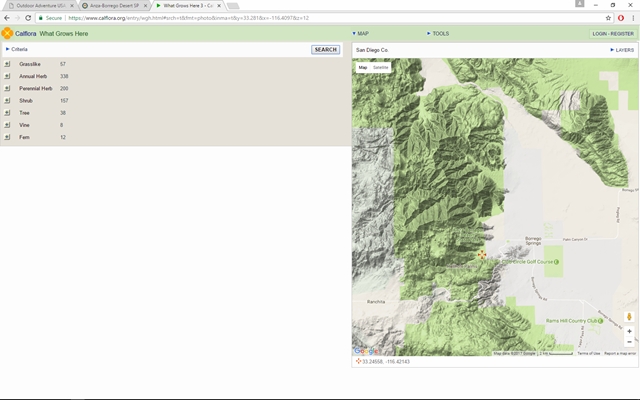Reload the page

[28, 18]
